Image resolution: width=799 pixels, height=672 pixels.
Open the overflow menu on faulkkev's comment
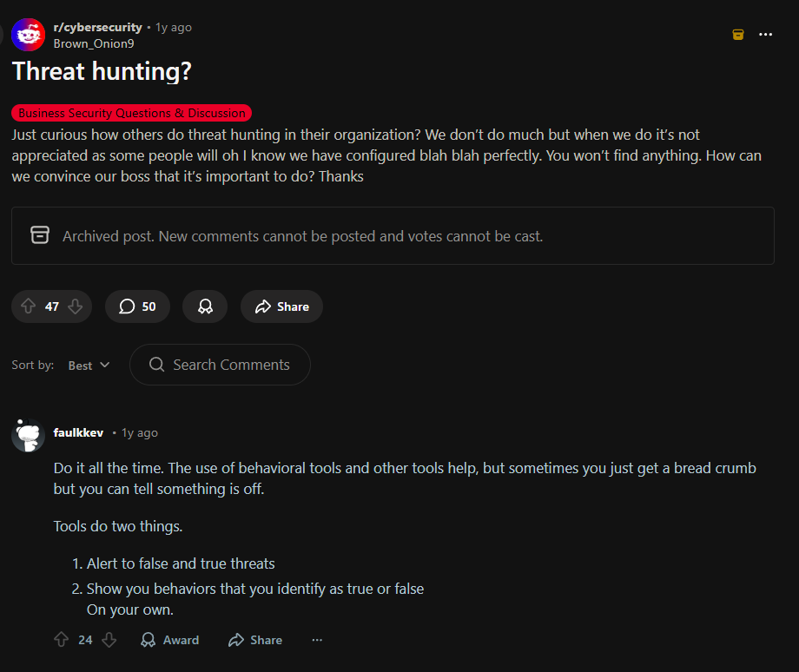[317, 640]
